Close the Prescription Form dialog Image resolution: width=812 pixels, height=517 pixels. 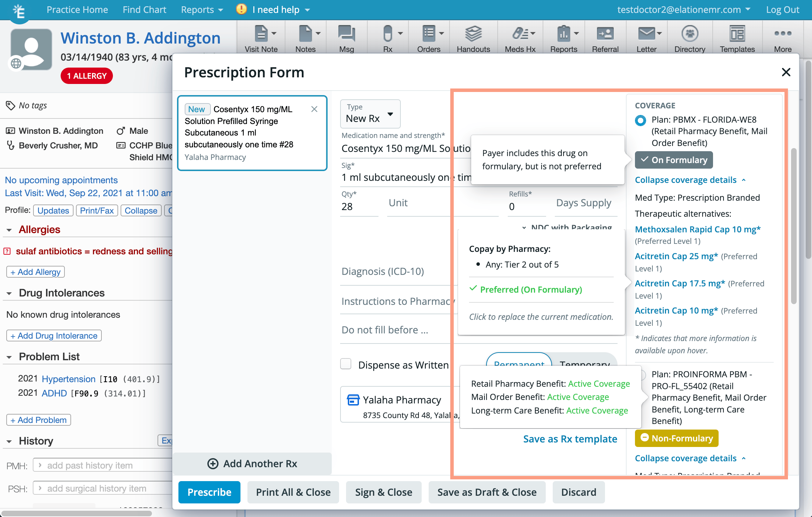click(x=786, y=72)
